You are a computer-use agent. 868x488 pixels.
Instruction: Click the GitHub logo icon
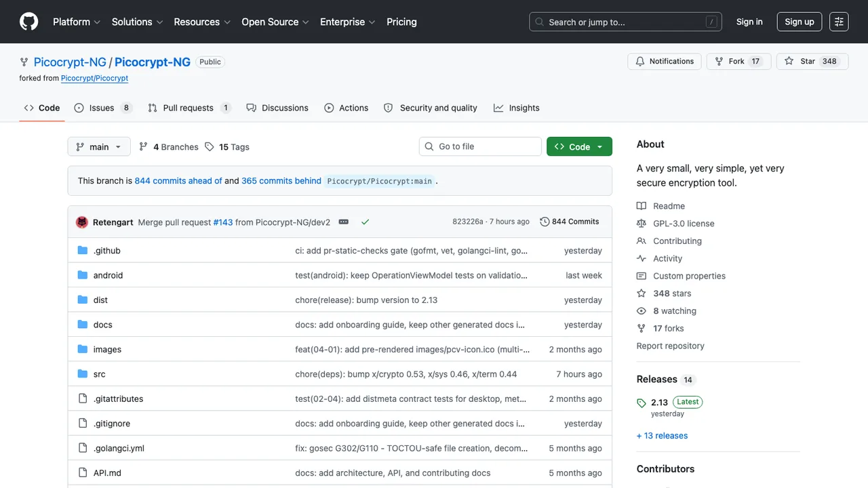pos(29,22)
